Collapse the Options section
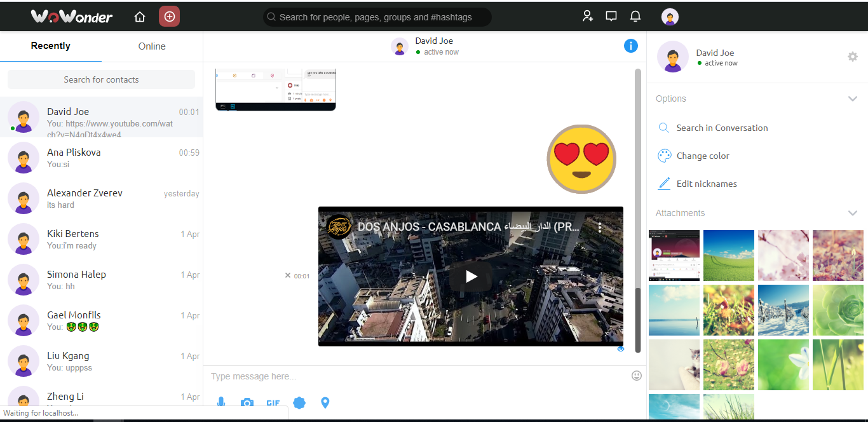The height and width of the screenshot is (422, 868). [853, 99]
